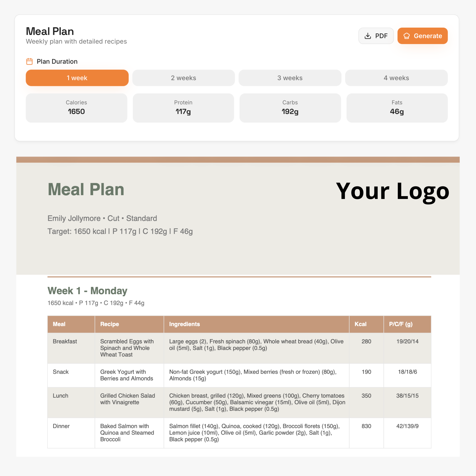Select the Breakfast row in the table
This screenshot has height=476, width=476.
(x=65, y=342)
